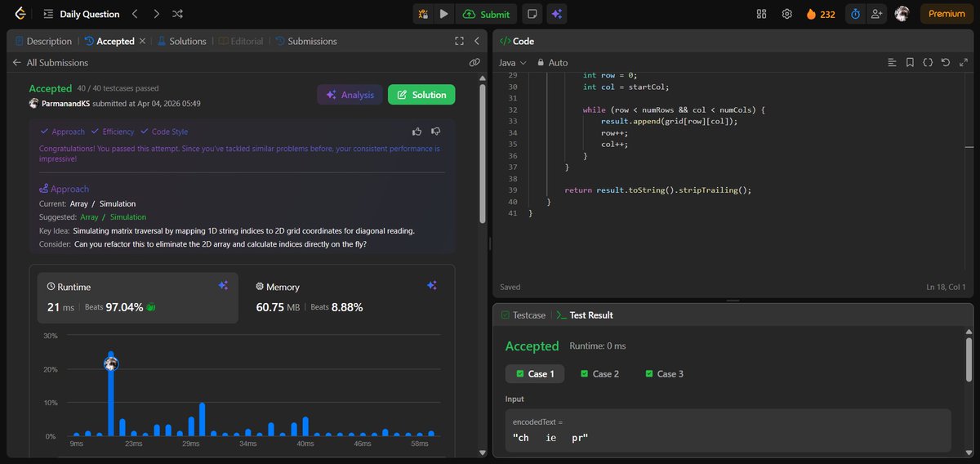Open the problem list panel icon
This screenshot has height=464, width=980.
49,14
